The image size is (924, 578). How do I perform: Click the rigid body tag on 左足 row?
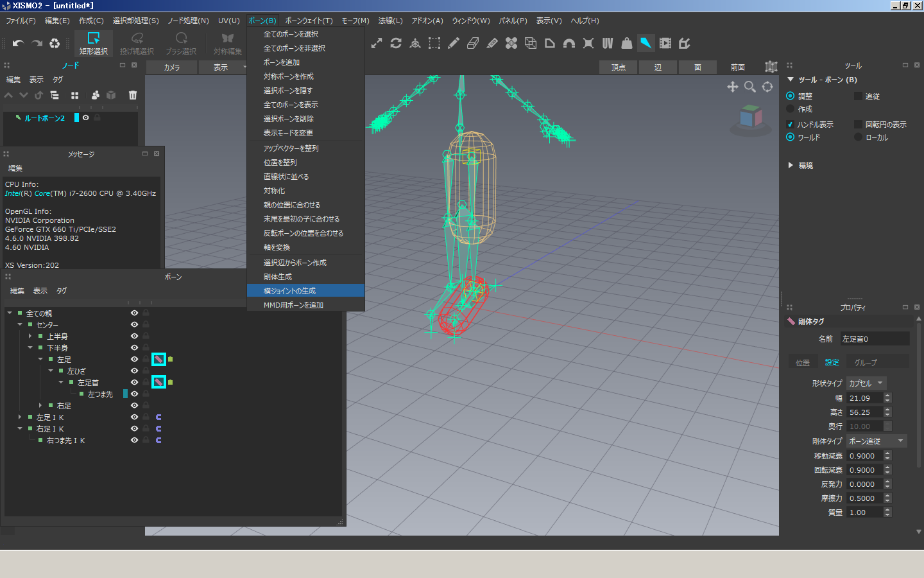pyautogui.click(x=158, y=359)
